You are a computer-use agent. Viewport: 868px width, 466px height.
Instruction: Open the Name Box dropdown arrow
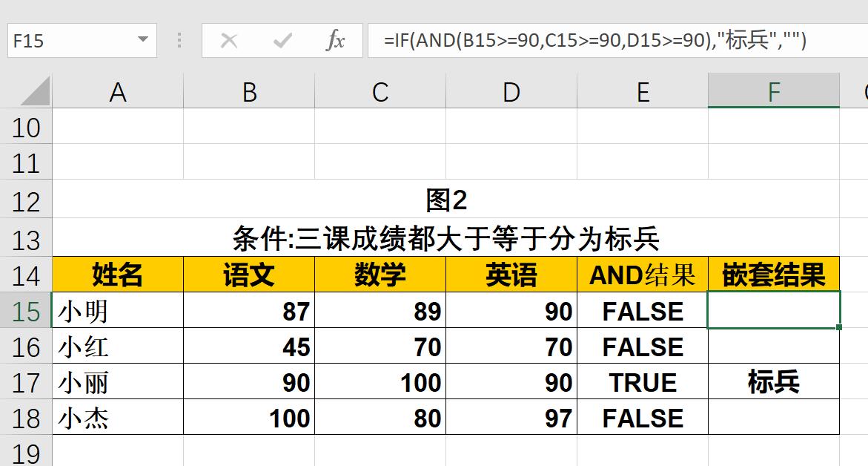pos(143,39)
